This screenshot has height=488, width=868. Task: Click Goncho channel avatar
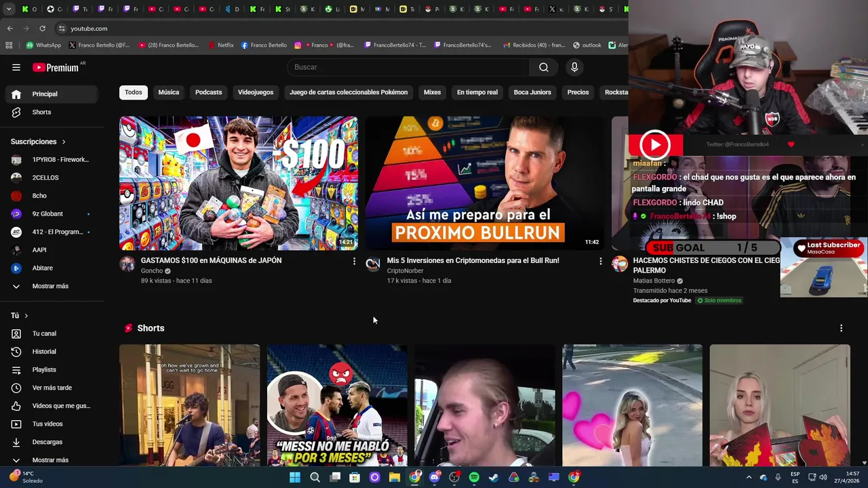coord(127,264)
